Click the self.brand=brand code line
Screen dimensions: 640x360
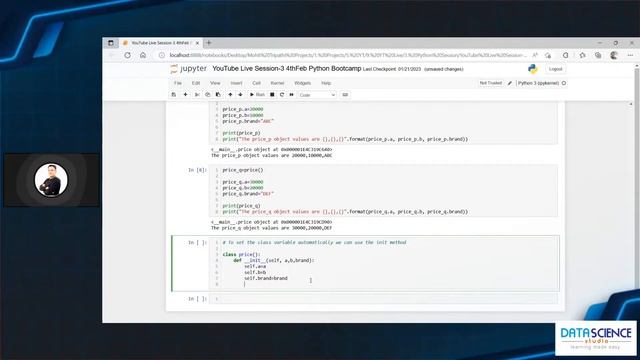point(266,278)
